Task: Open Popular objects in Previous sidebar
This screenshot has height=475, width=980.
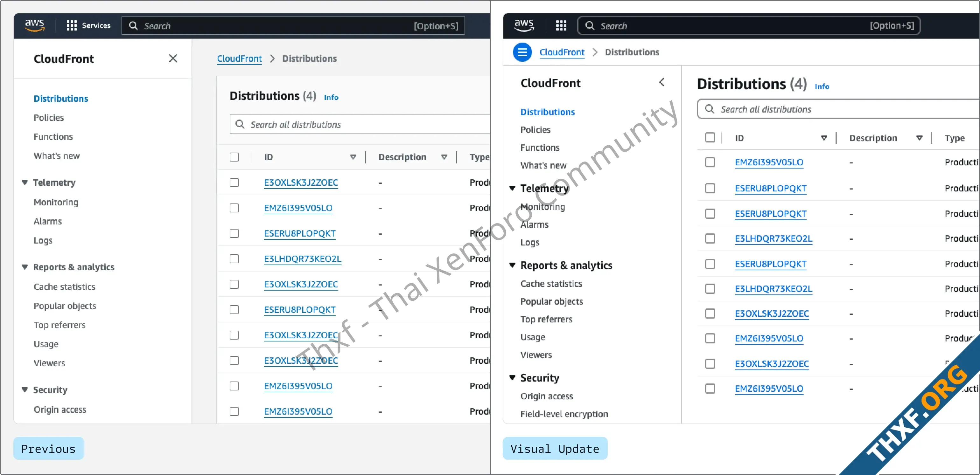Action: pyautogui.click(x=65, y=306)
